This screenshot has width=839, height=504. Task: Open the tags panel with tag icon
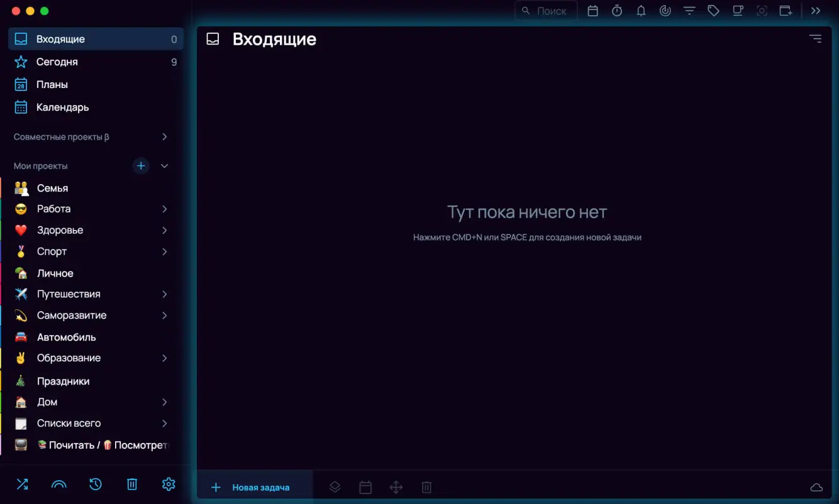click(x=713, y=11)
